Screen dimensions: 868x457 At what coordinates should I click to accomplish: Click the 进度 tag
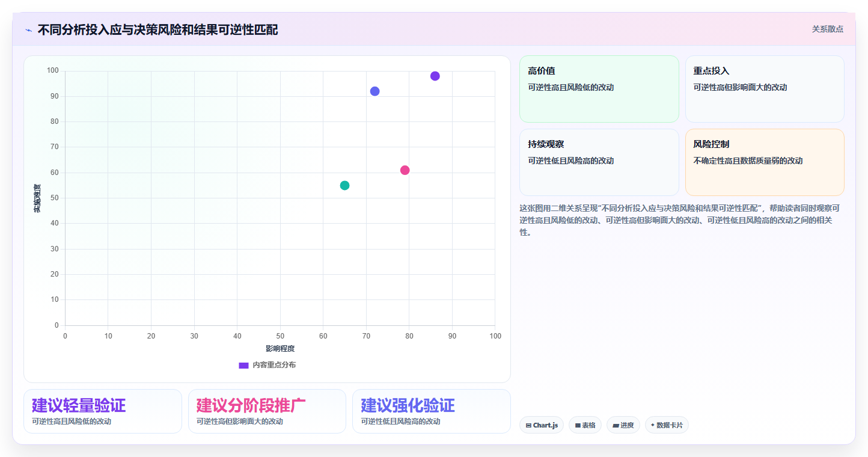[623, 425]
